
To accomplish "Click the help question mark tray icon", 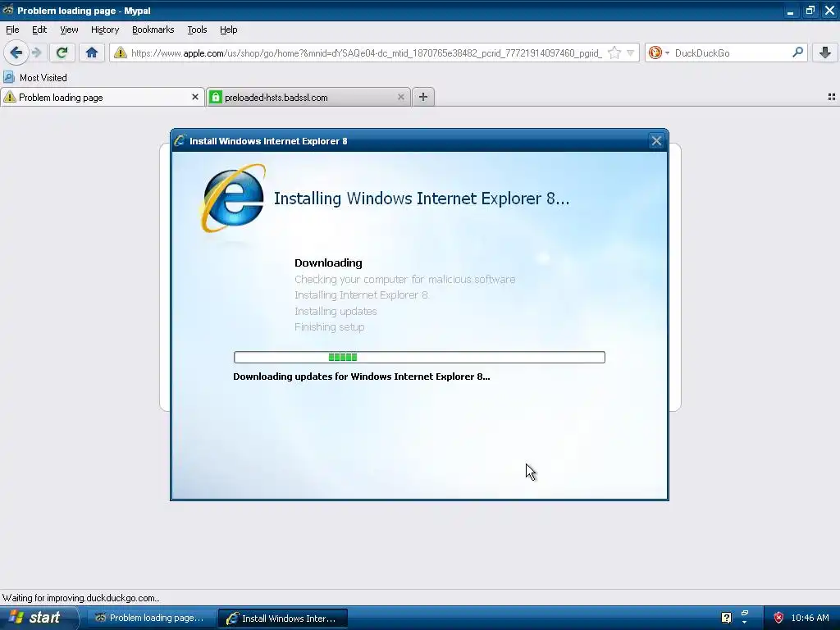I will [x=727, y=618].
